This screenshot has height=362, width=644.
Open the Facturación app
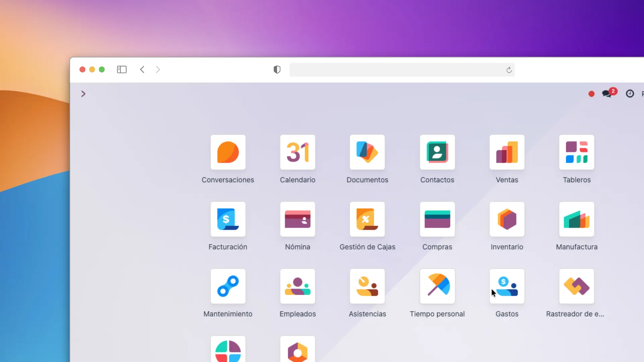[x=228, y=220]
